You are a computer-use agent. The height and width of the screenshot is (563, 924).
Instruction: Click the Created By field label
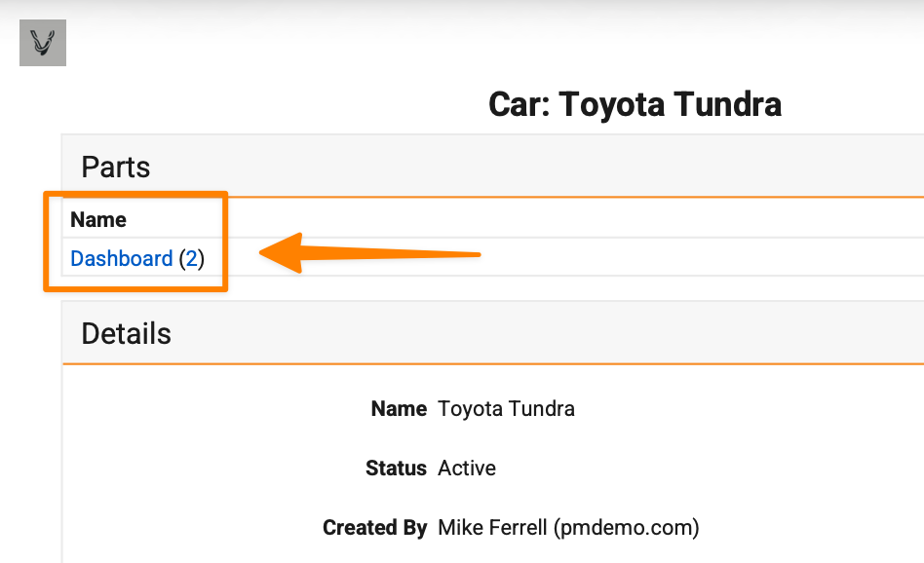pos(374,528)
